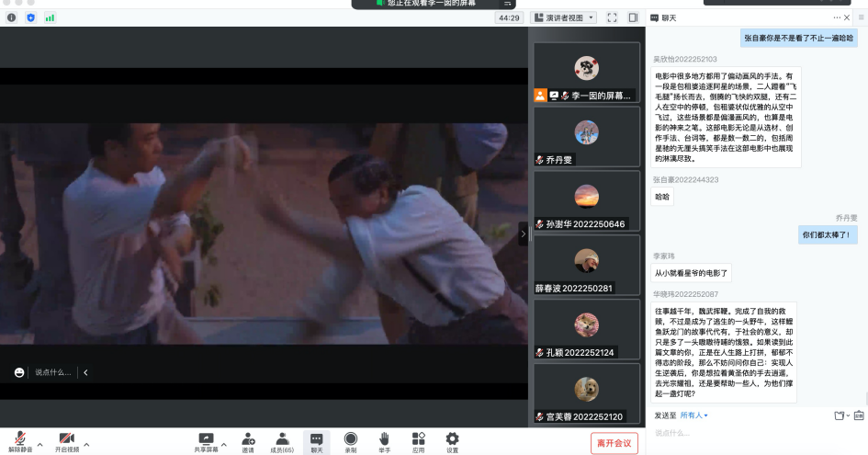Viewport: 868px width, 455px height.
Task: Click message 张自豪你是不是看了不止一遍哈哈
Action: pyautogui.click(x=799, y=39)
